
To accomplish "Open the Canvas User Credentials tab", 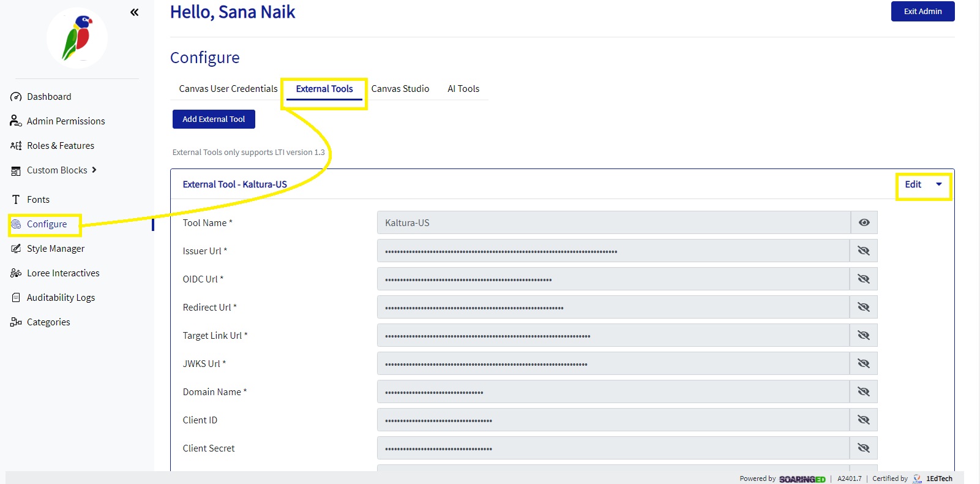I will (228, 89).
